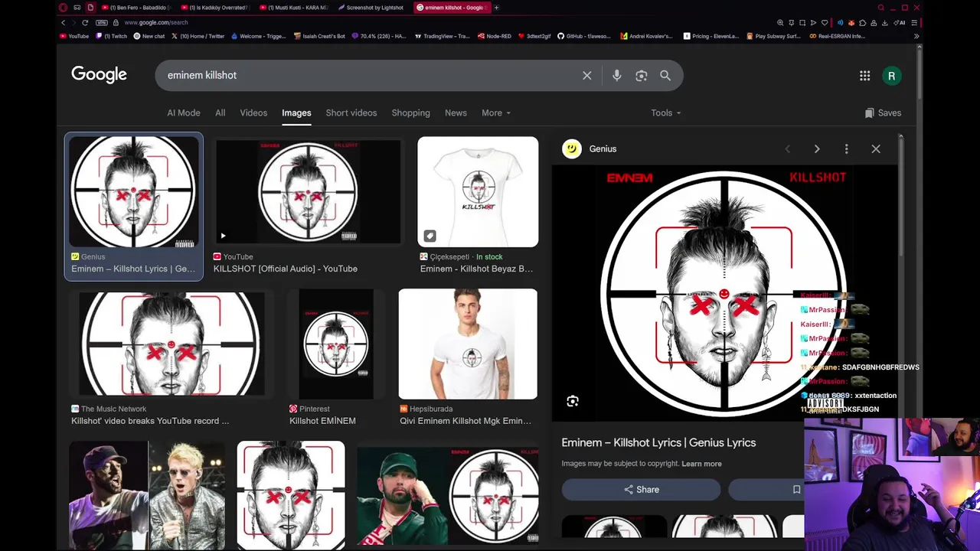Open the Tools dropdown

point(665,112)
